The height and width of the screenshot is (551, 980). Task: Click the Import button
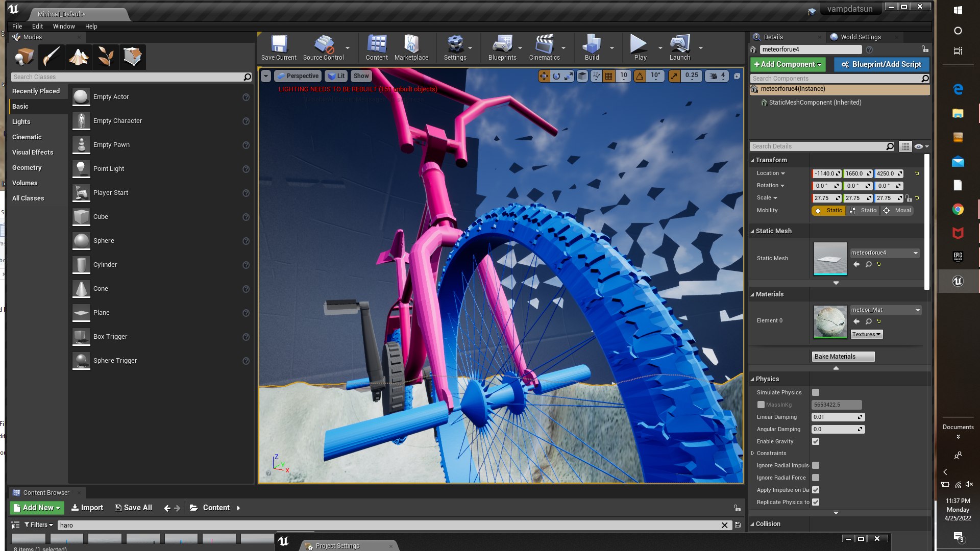coord(87,508)
